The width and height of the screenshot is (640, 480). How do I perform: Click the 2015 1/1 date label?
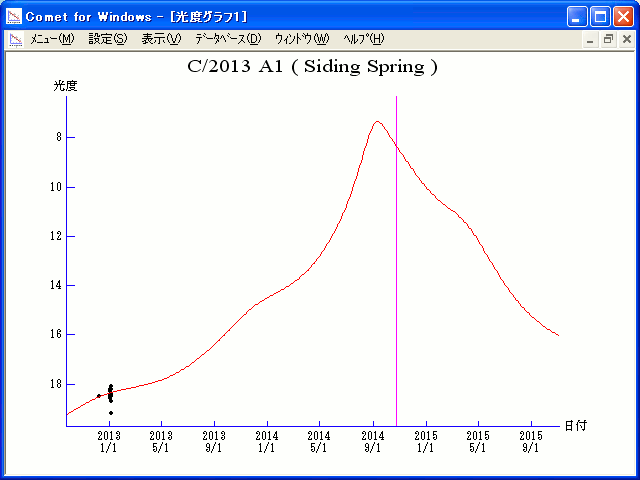pos(426,442)
